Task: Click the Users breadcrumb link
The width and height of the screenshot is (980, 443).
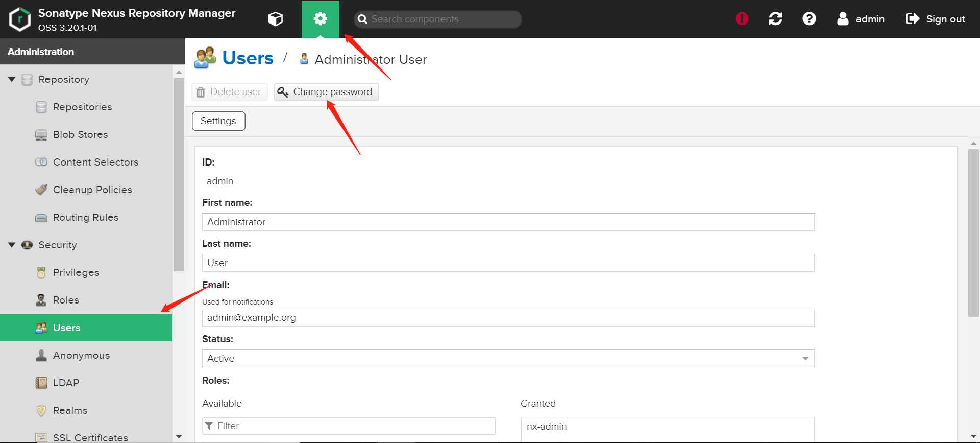Action: 248,58
